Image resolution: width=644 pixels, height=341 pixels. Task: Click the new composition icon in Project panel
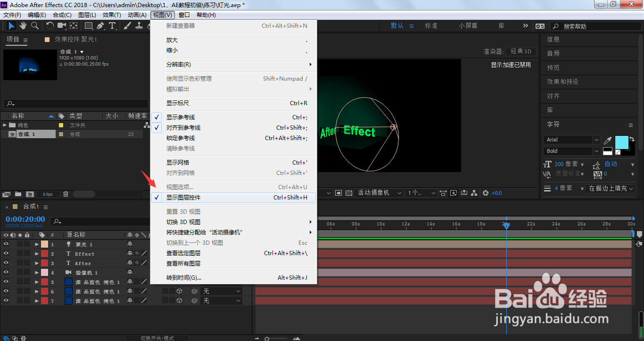pyautogui.click(x=30, y=194)
